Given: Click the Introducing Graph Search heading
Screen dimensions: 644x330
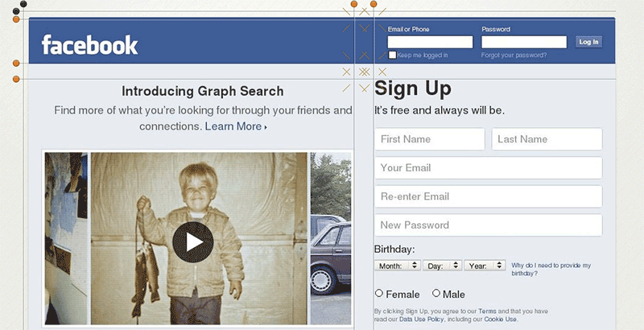Looking at the screenshot, I should point(203,91).
